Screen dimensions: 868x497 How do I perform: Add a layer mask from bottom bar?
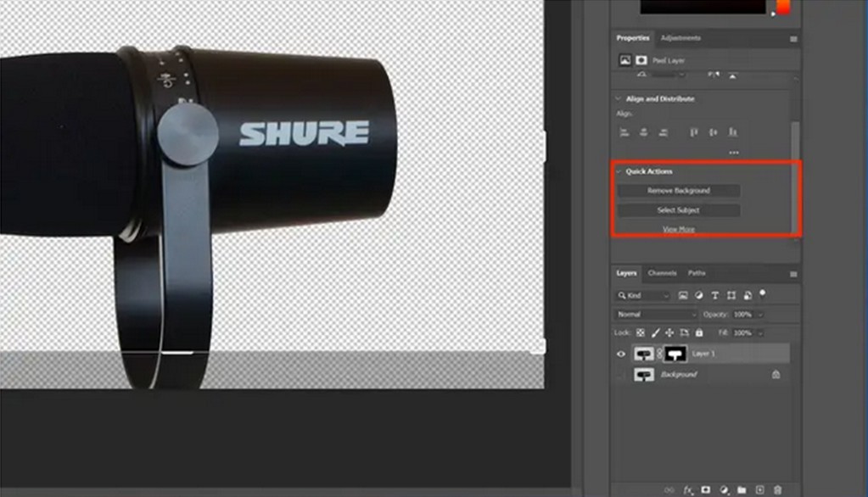[x=706, y=490]
